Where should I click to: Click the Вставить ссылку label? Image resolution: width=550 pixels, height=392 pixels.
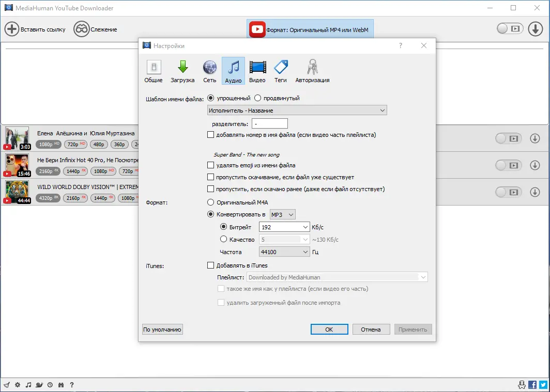tap(43, 29)
